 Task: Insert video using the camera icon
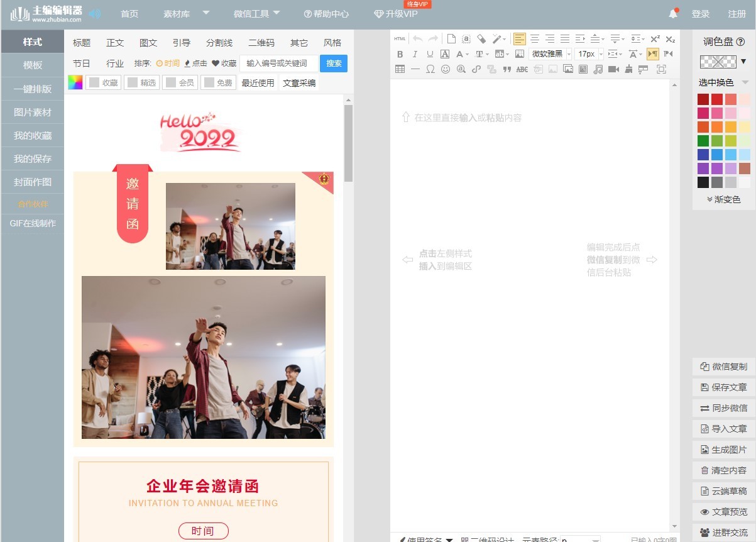pos(613,69)
